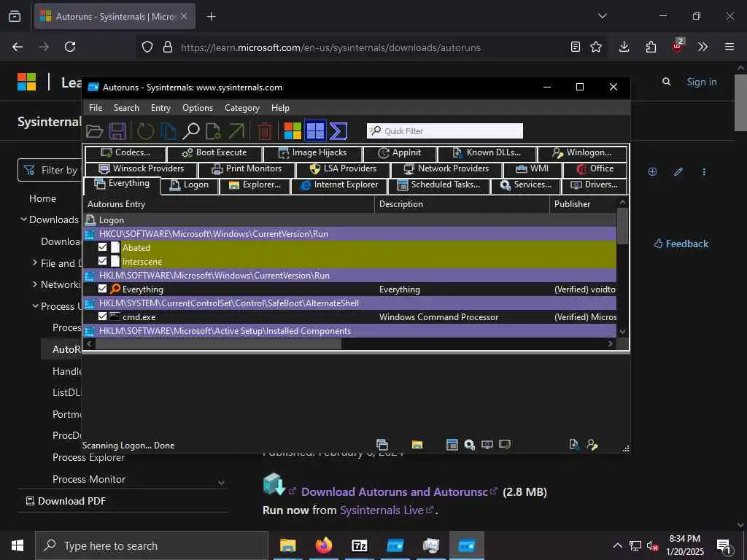Screen dimensions: 747x560
Task: Open the File menu in Autoruns
Action: click(x=96, y=108)
